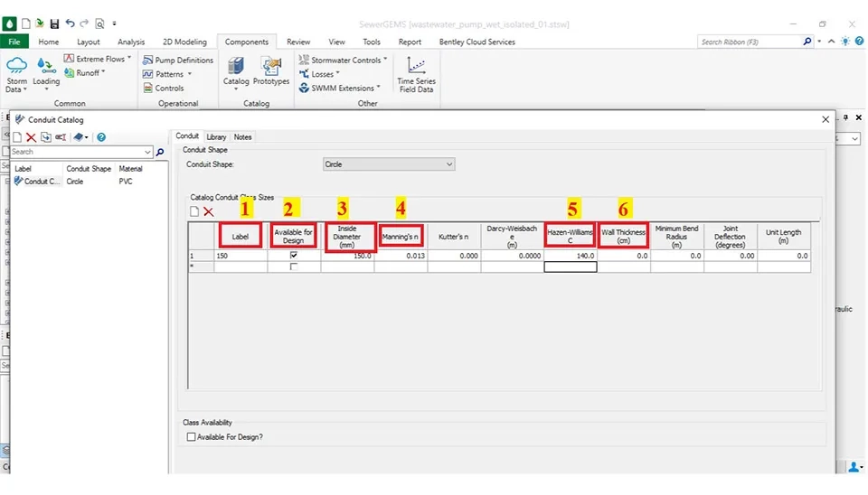Add a new conduit class size row
Viewport: 868px width, 495px height.
click(x=193, y=211)
